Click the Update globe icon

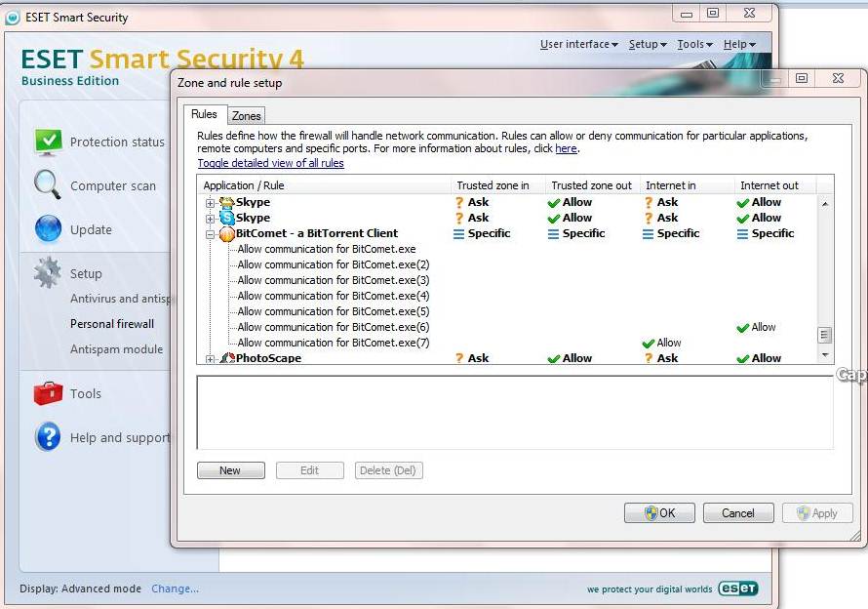48,228
